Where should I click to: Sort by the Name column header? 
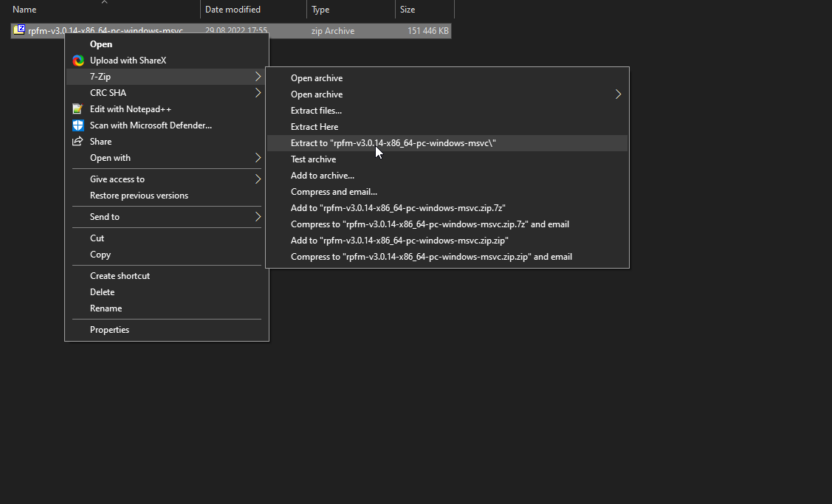[x=105, y=10]
